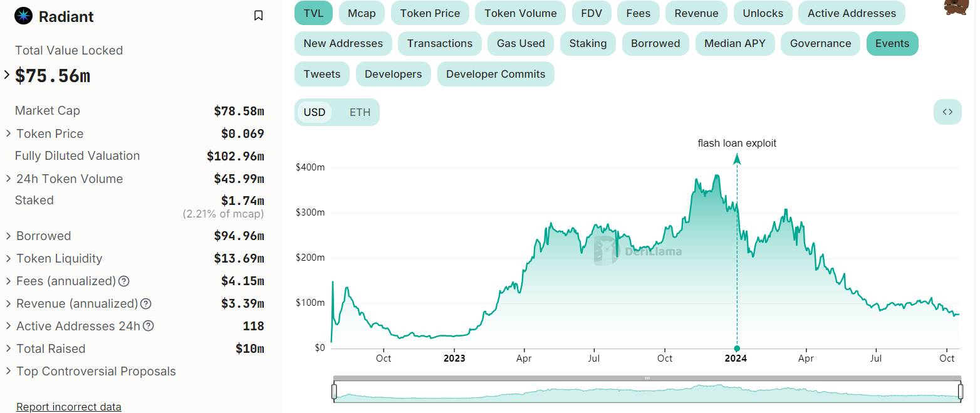Click the llama avatar icon
The width and height of the screenshot is (980, 413).
[x=957, y=8]
